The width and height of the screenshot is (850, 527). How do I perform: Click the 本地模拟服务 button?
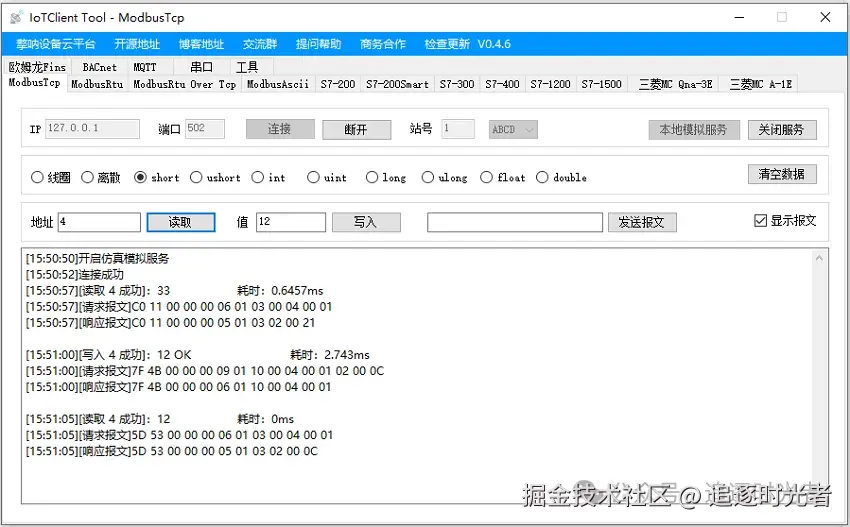click(x=694, y=130)
